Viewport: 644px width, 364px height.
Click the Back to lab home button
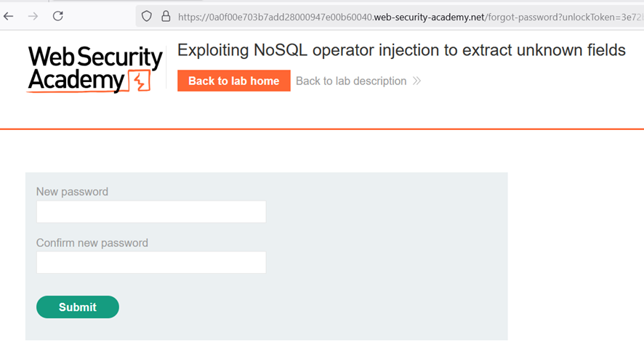(234, 81)
